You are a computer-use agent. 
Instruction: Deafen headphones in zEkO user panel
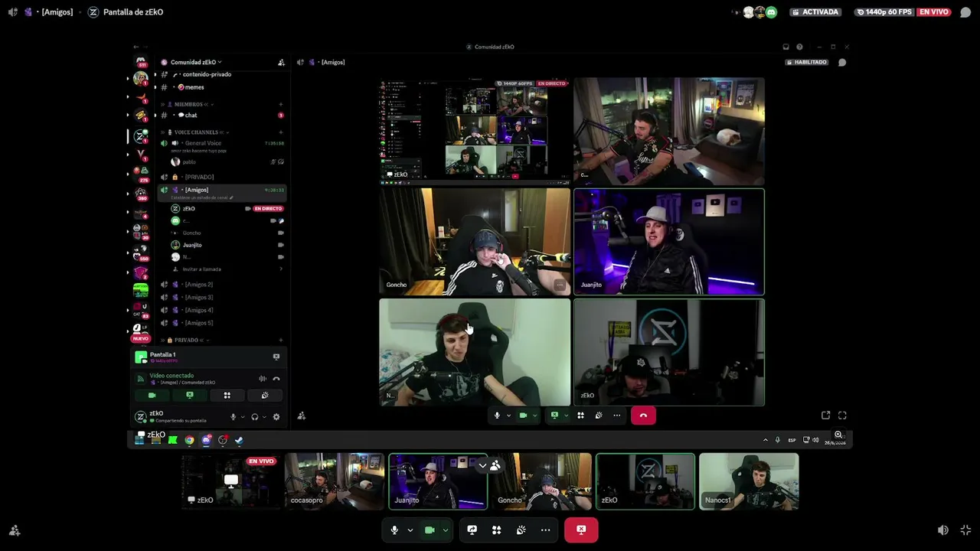tap(255, 417)
